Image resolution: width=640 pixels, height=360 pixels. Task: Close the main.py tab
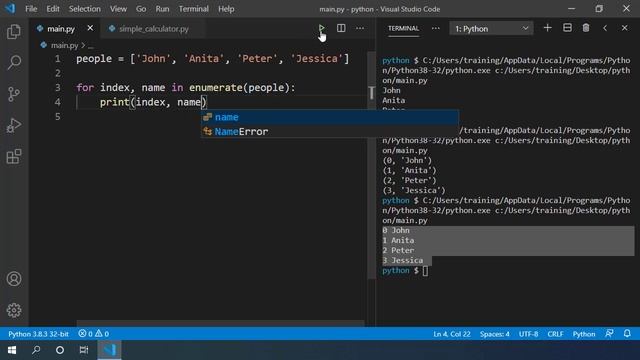coord(90,28)
